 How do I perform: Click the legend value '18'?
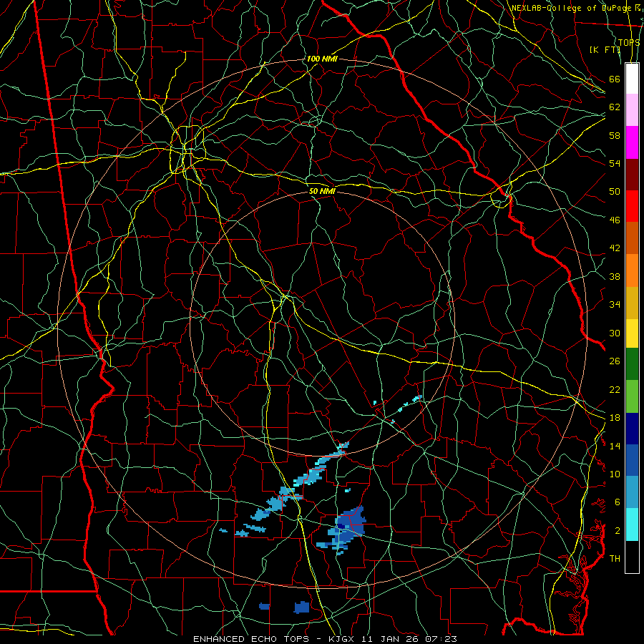[x=615, y=418]
